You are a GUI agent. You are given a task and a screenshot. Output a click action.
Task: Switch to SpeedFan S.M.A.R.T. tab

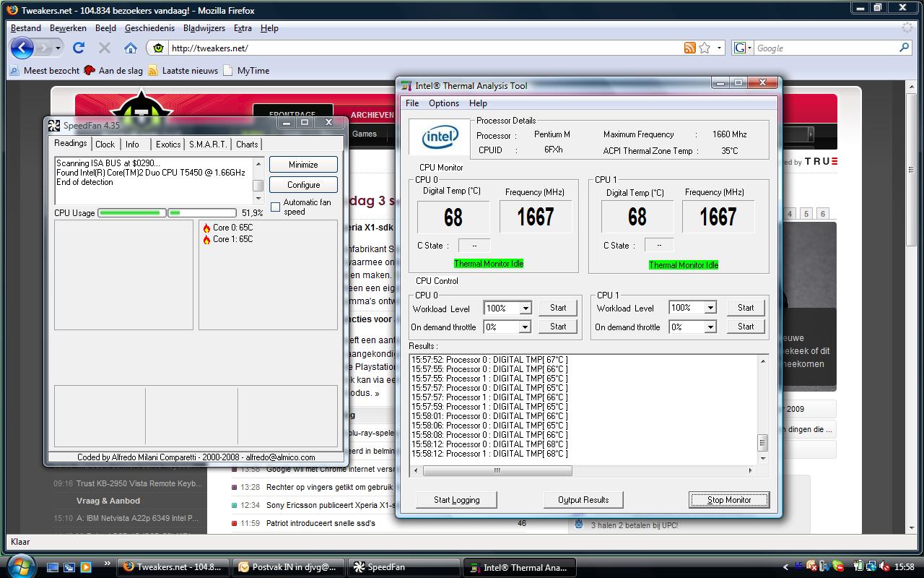coord(208,144)
